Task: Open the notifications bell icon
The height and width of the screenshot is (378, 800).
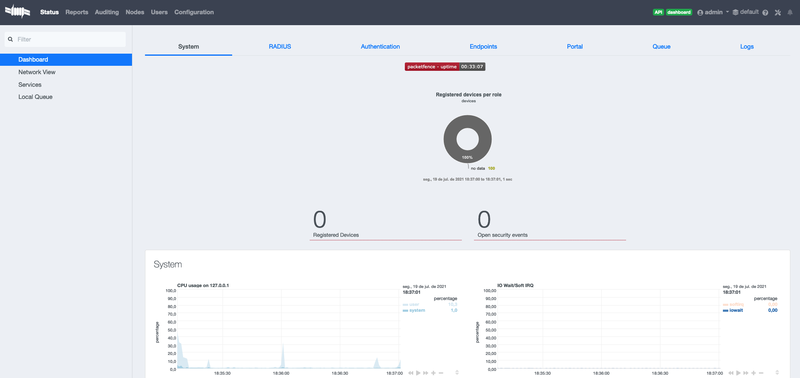Action: pos(790,13)
